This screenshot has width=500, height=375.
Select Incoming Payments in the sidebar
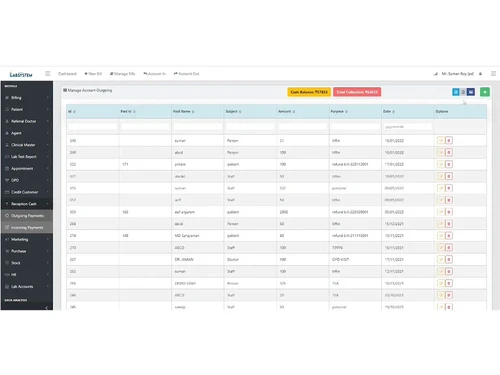click(x=27, y=227)
